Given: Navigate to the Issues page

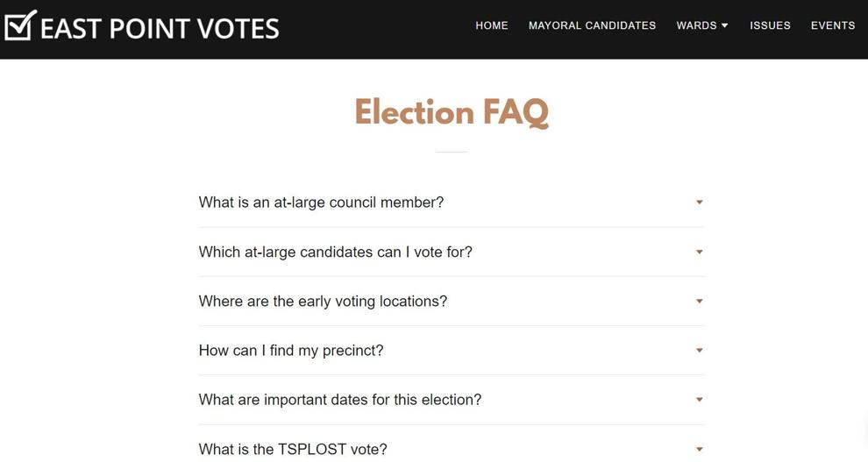Looking at the screenshot, I should tap(770, 25).
